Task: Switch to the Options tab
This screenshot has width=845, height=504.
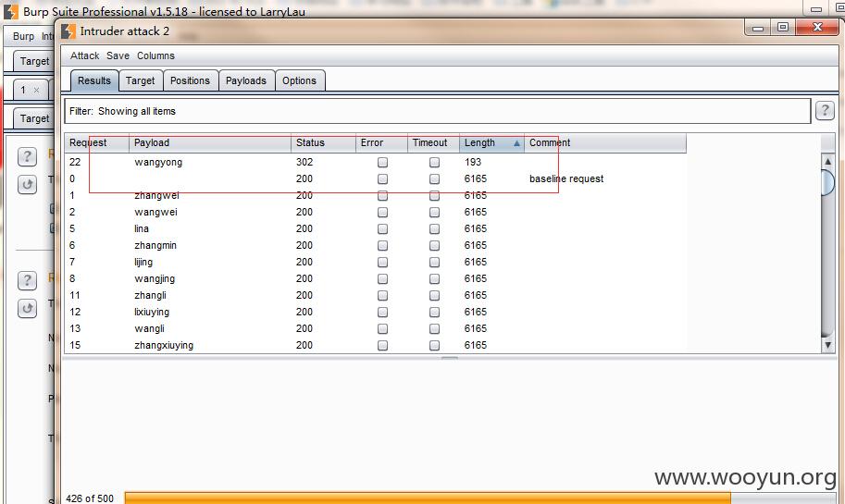Action: pos(300,80)
